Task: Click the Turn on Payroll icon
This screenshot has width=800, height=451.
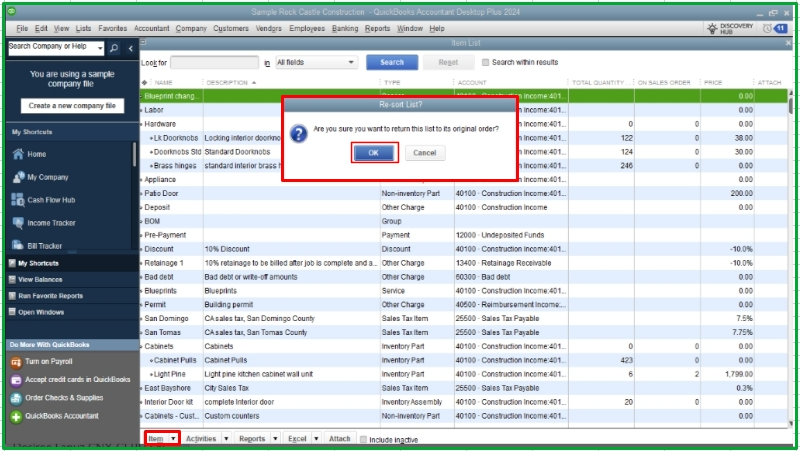Action: point(17,362)
